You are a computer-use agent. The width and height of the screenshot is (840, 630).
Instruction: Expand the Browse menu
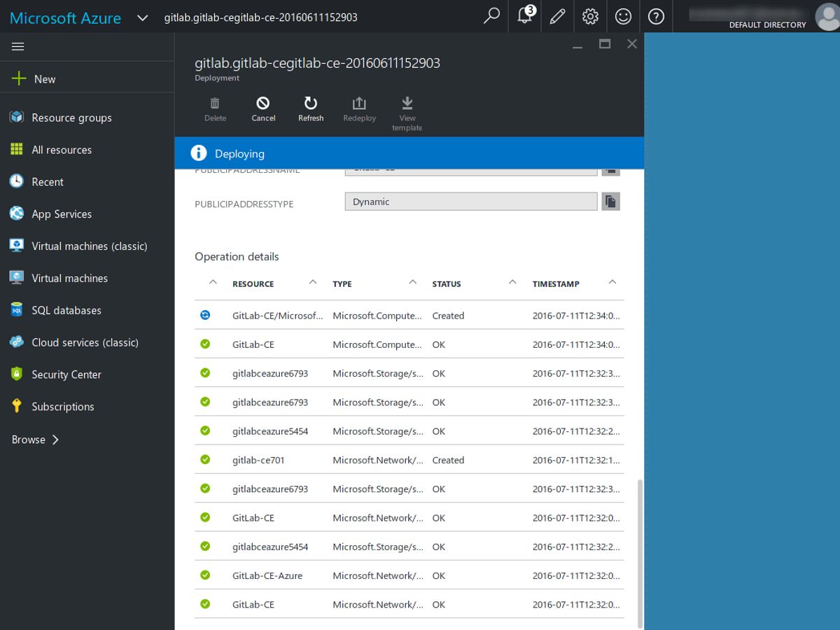tap(35, 440)
